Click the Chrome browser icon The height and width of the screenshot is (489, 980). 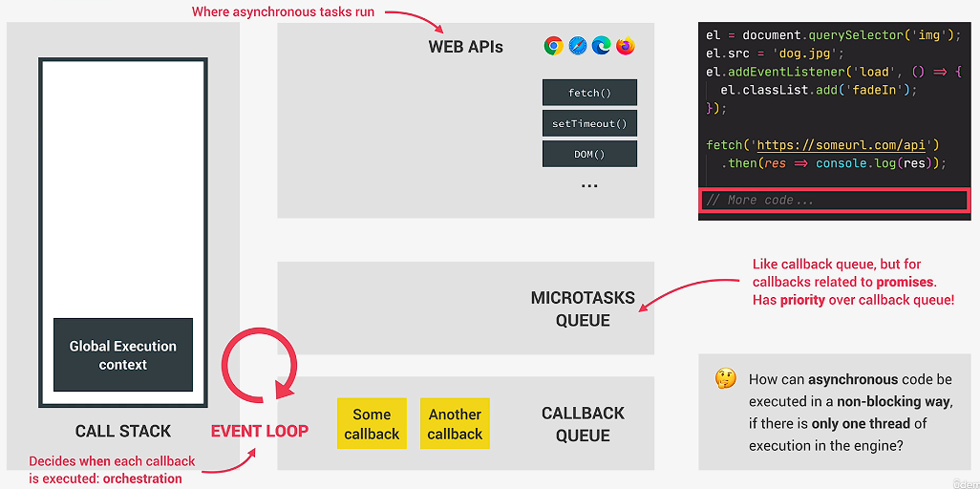click(x=554, y=46)
